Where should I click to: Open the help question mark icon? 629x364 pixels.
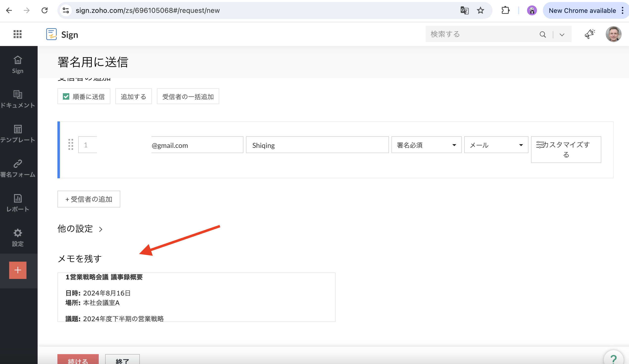(x=613, y=359)
